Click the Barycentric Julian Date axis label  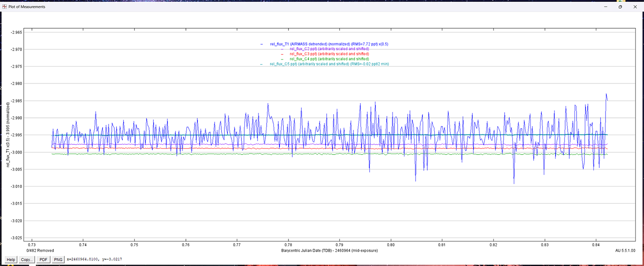[x=329, y=250]
